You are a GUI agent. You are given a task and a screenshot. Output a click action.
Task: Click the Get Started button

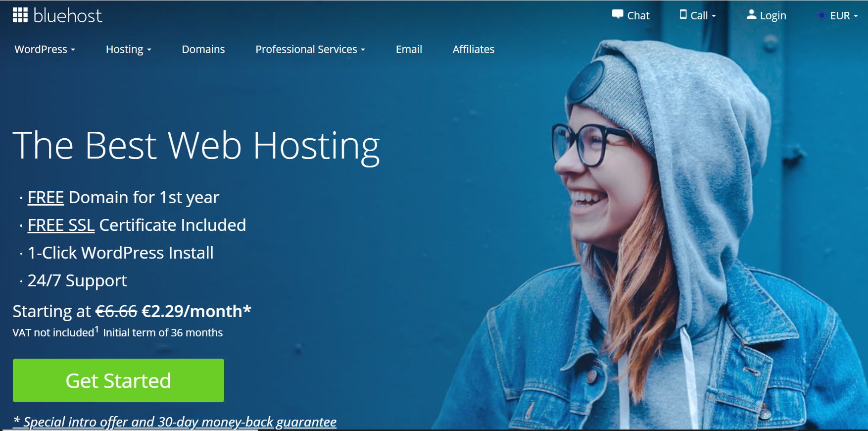[x=118, y=380]
